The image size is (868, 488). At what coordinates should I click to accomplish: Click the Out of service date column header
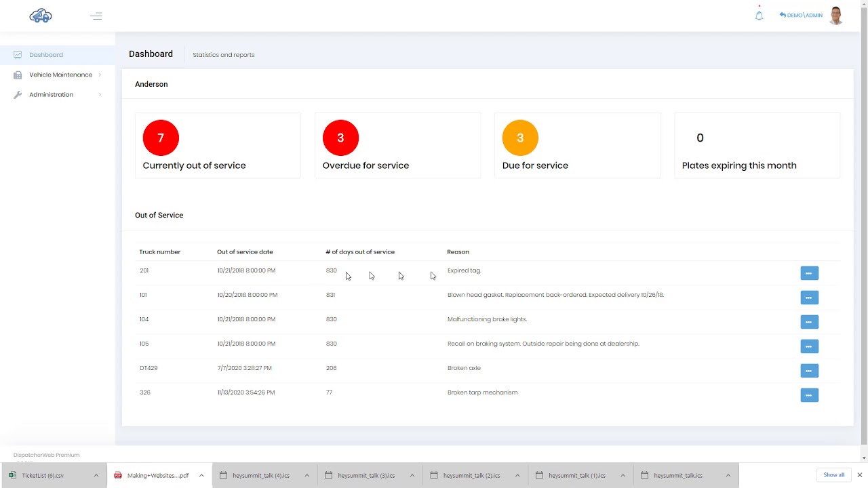(x=245, y=252)
